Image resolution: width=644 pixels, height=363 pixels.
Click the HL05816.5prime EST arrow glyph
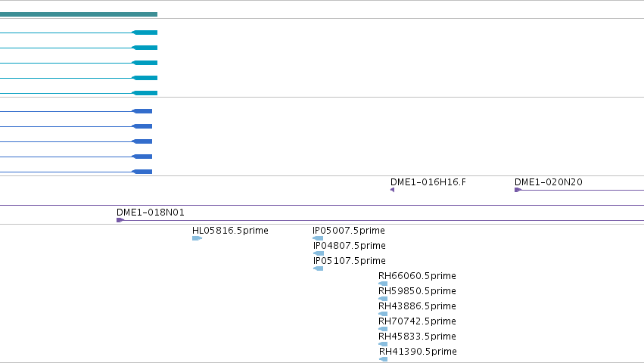click(198, 238)
